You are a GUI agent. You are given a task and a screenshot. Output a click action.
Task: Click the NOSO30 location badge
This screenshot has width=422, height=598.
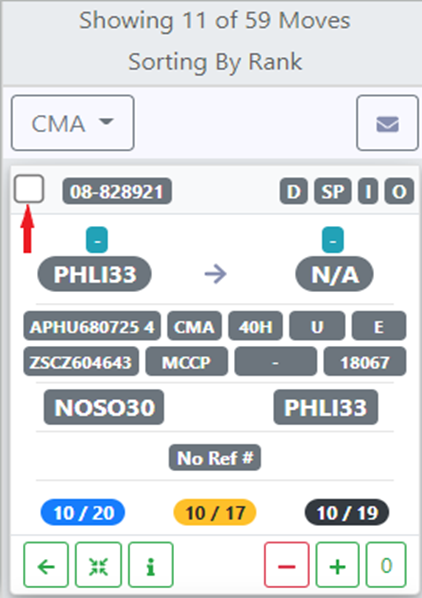click(104, 407)
